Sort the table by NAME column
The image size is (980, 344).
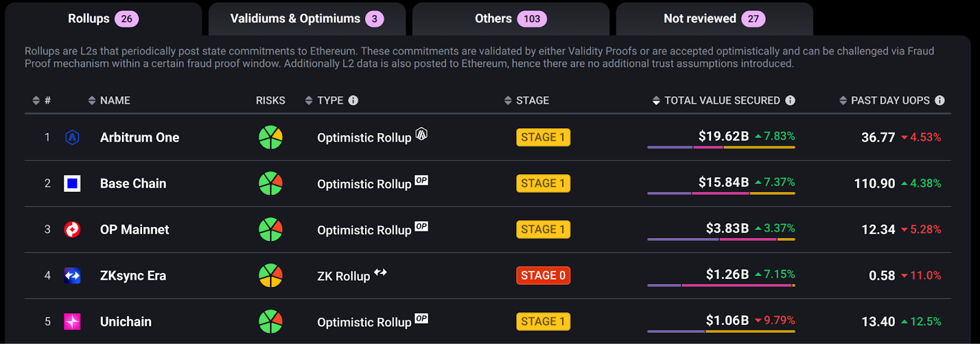109,101
